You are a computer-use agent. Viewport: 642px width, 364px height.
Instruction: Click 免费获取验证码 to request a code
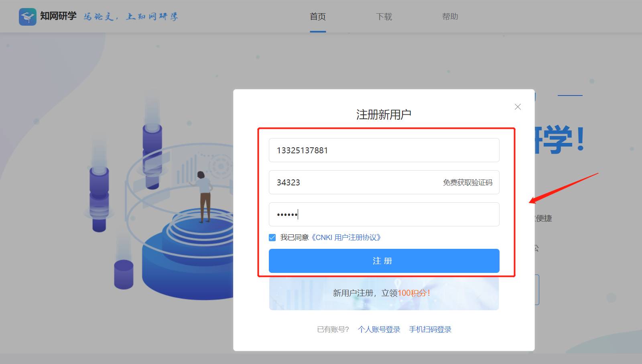(467, 183)
